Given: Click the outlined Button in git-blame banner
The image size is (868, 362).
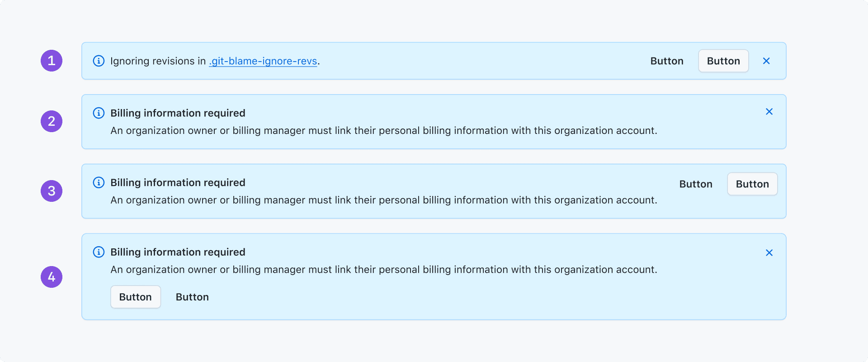Looking at the screenshot, I should pyautogui.click(x=723, y=61).
